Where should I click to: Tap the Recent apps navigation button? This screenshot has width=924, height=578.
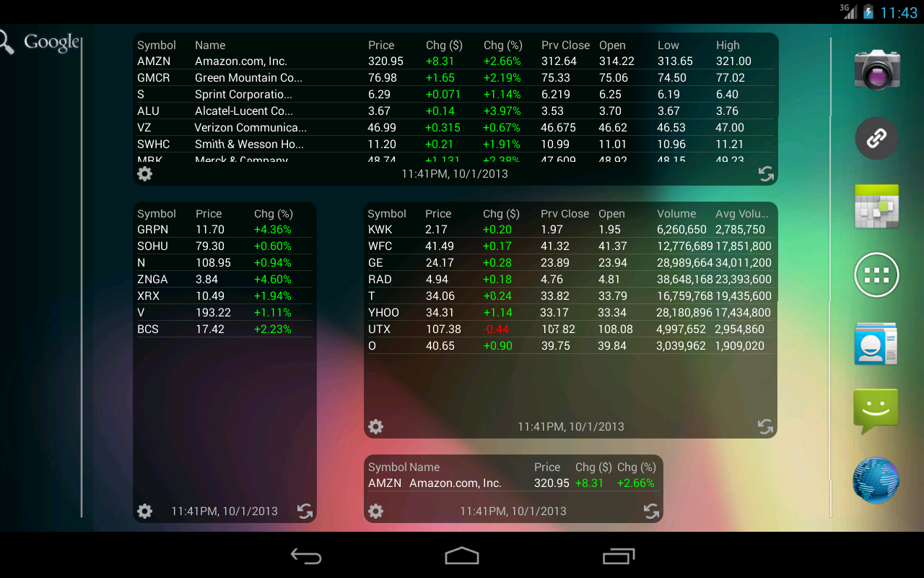click(x=619, y=556)
